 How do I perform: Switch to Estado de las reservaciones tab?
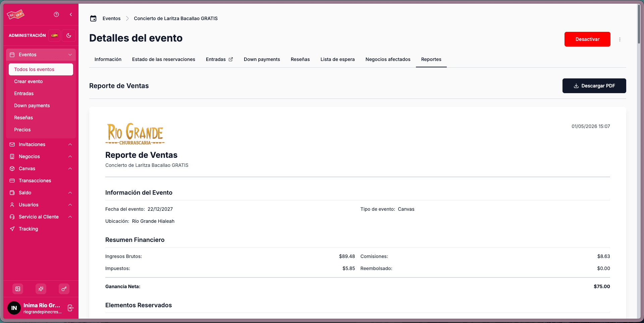pos(164,59)
